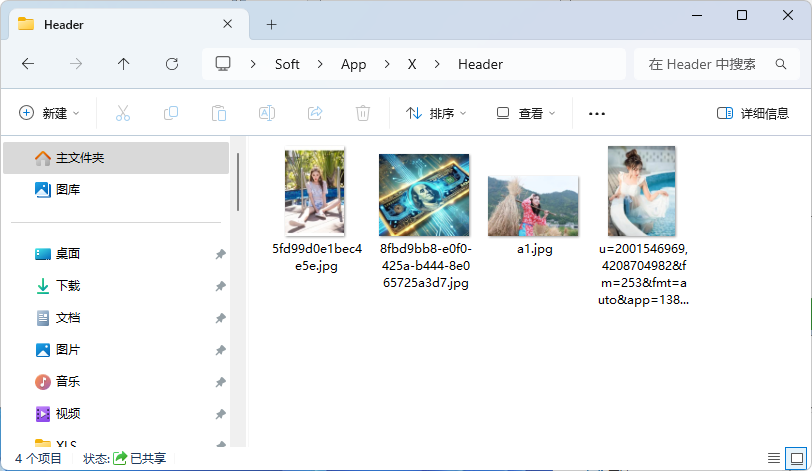Click X in the address path
Image resolution: width=812 pixels, height=471 pixels.
click(x=412, y=64)
